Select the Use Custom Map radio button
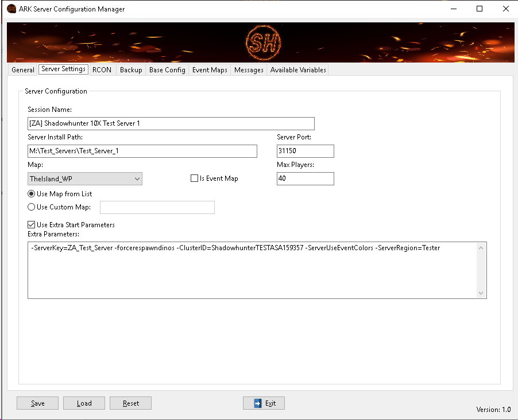Viewport: 518px width, 420px height. tap(31, 207)
